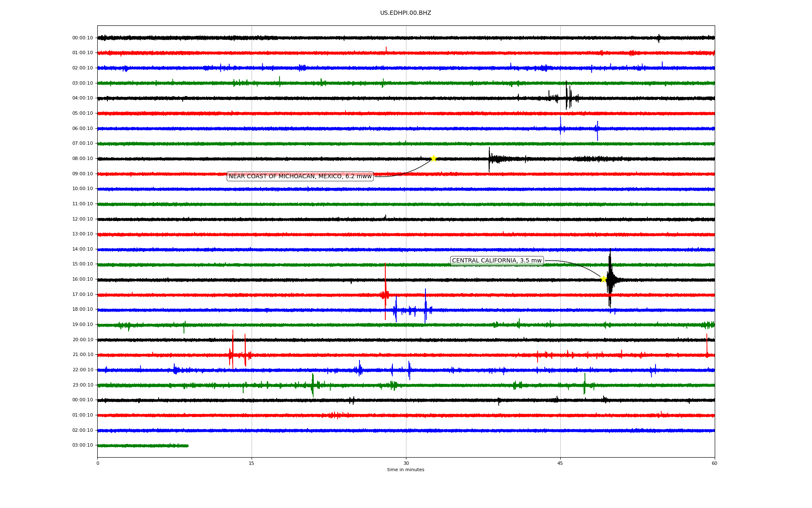Click the top 00:00:10 trace time label
812x508 pixels.
(82, 38)
